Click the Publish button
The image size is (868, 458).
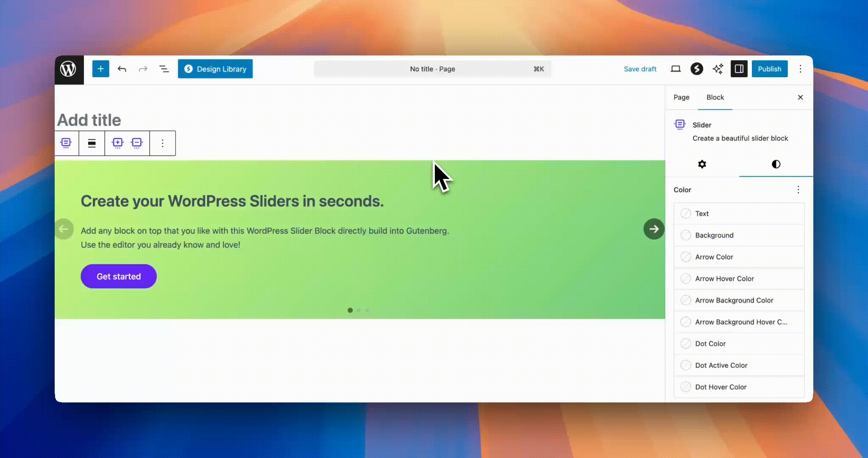point(769,69)
